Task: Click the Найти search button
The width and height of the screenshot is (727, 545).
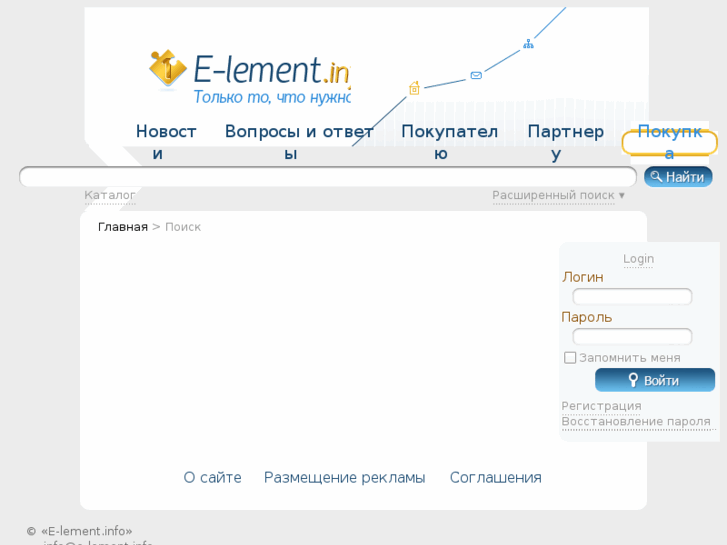Action: (x=678, y=177)
